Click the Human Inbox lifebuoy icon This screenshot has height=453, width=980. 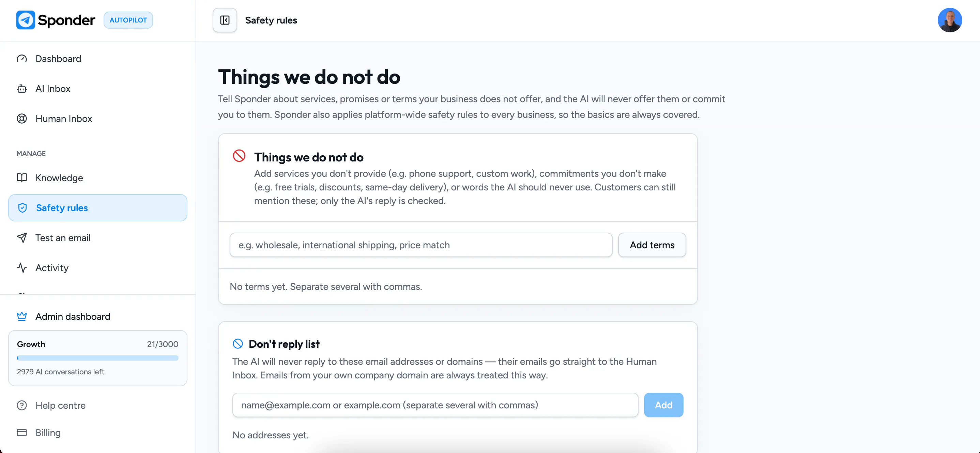[22, 119]
